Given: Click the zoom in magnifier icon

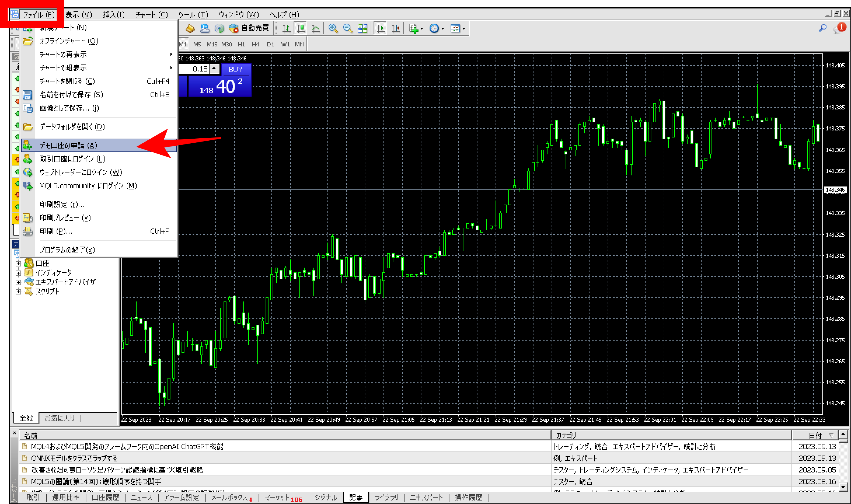Looking at the screenshot, I should pos(333,28).
